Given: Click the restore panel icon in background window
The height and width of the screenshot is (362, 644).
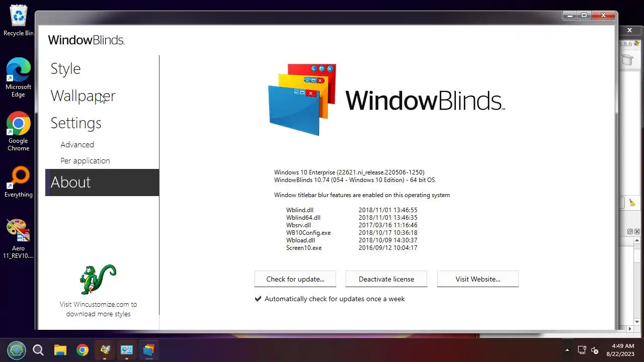Looking at the screenshot, I should coord(630,231).
